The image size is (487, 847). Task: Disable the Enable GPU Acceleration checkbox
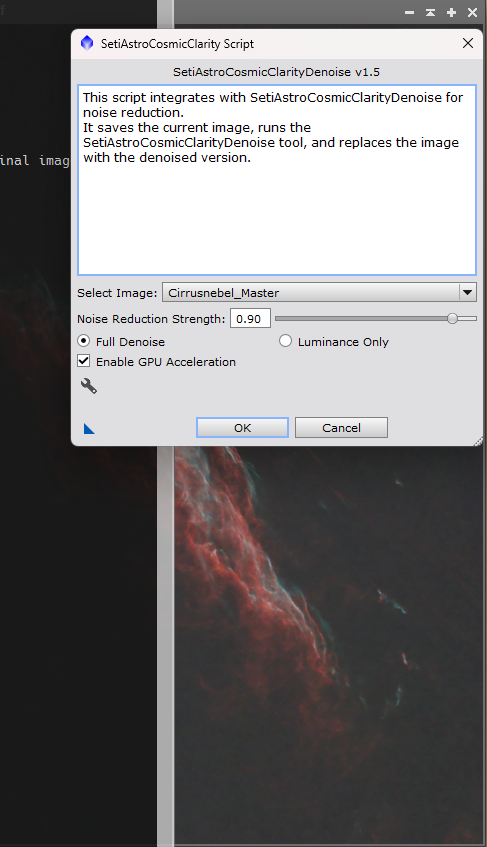84,361
